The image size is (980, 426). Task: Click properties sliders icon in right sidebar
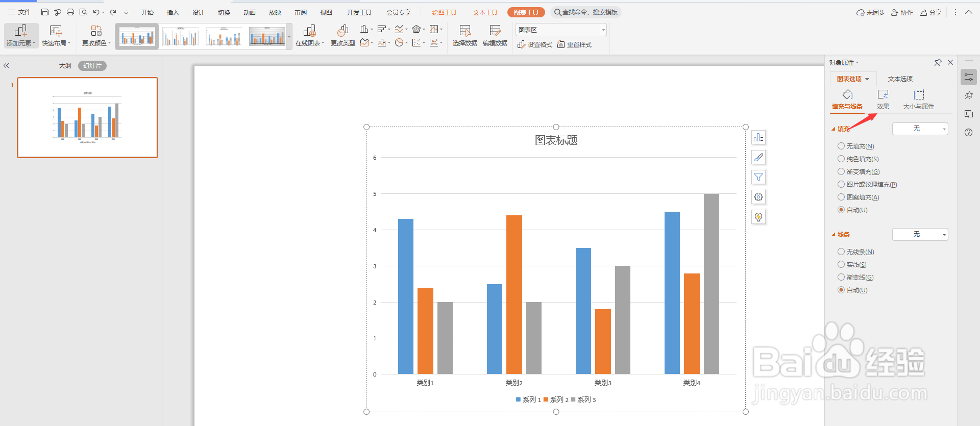968,77
